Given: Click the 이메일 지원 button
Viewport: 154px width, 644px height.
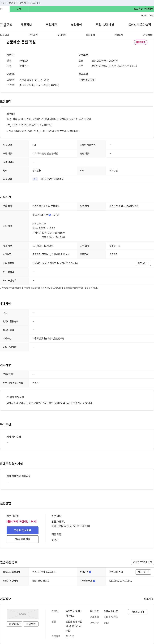Looking at the screenshot, I should pyautogui.click(x=22, y=539).
